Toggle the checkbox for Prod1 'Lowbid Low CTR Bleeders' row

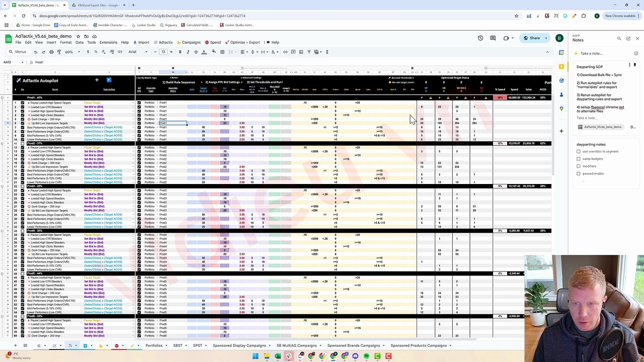[x=23, y=107]
